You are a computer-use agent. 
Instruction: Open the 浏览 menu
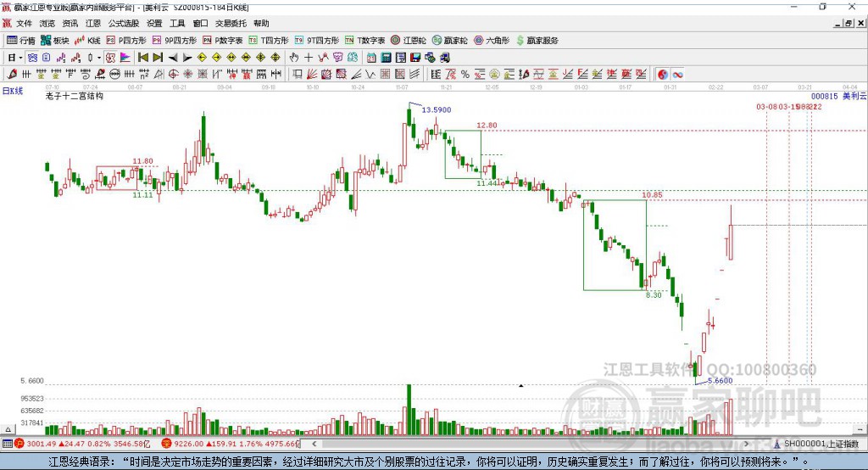point(47,23)
